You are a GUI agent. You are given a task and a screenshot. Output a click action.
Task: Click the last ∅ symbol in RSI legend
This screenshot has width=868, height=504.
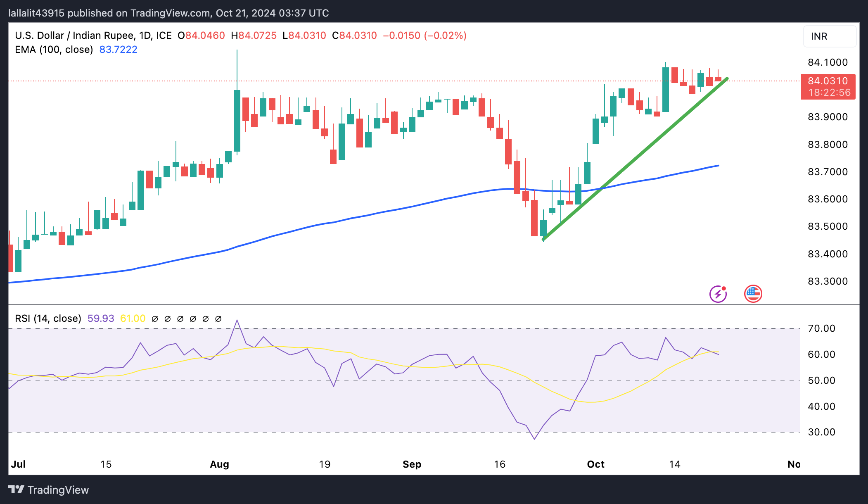tap(218, 319)
